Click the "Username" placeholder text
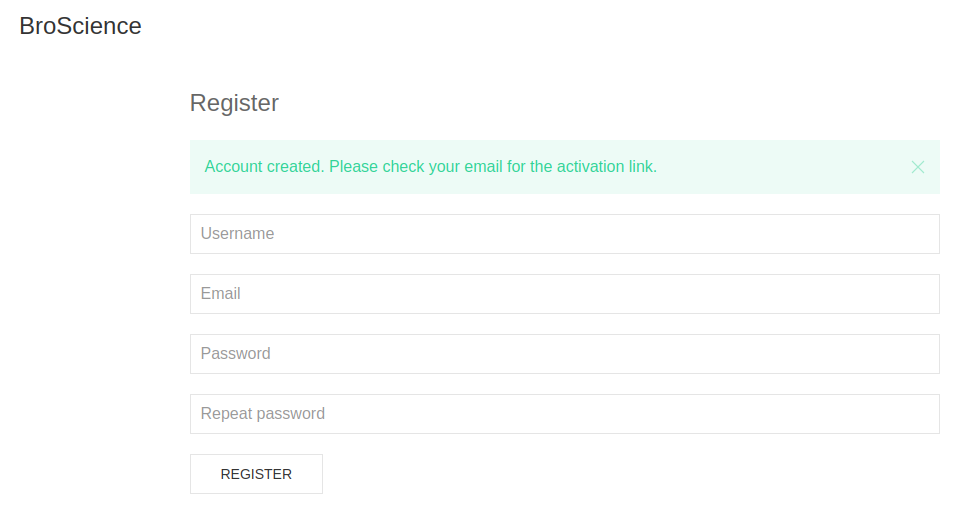Viewport: 977px width, 510px height. 237,234
